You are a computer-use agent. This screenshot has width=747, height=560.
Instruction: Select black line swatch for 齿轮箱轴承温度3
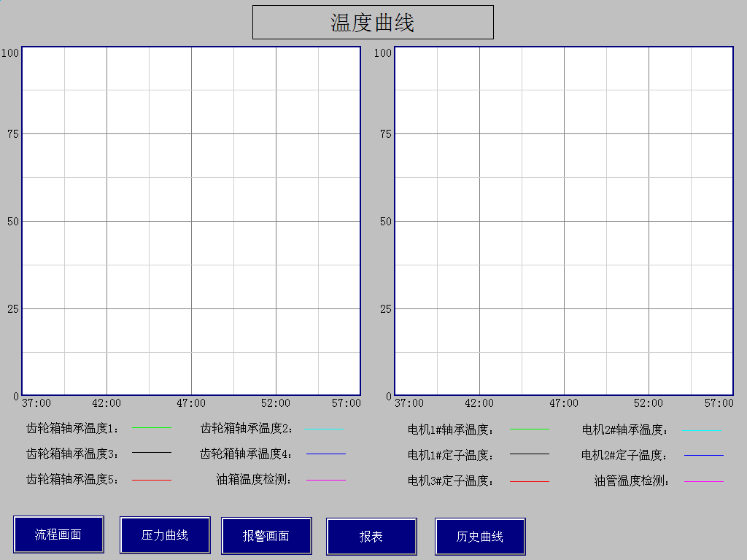click(x=152, y=452)
